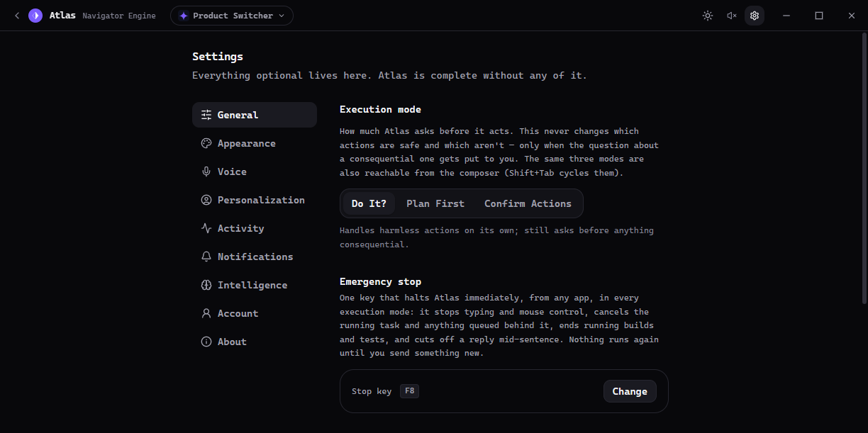Unmute sound with the speaker icon
The width and height of the screenshot is (868, 433).
point(731,16)
